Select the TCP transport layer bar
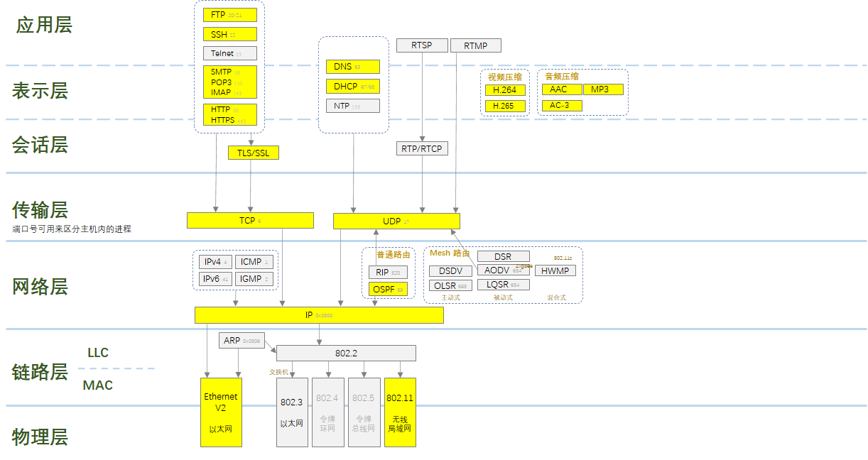 pos(250,221)
